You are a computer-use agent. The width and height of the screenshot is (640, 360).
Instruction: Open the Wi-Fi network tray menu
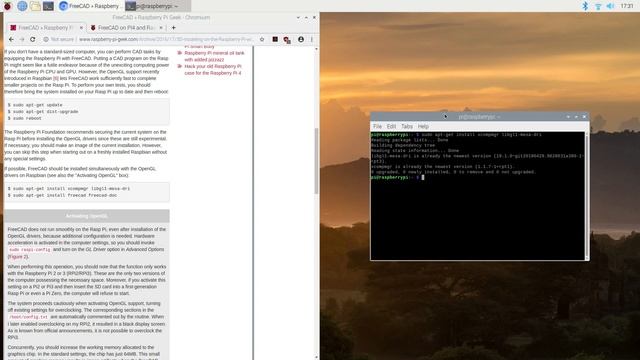tap(598, 6)
